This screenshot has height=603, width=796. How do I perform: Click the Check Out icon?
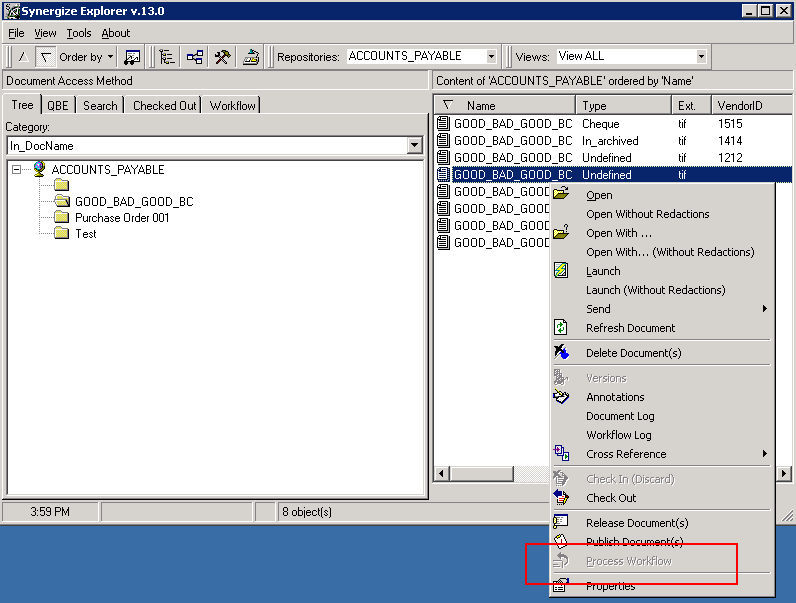tap(561, 497)
